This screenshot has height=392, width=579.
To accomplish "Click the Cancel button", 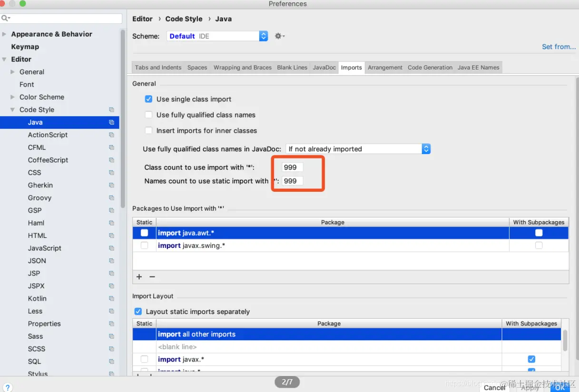I will coord(494,388).
